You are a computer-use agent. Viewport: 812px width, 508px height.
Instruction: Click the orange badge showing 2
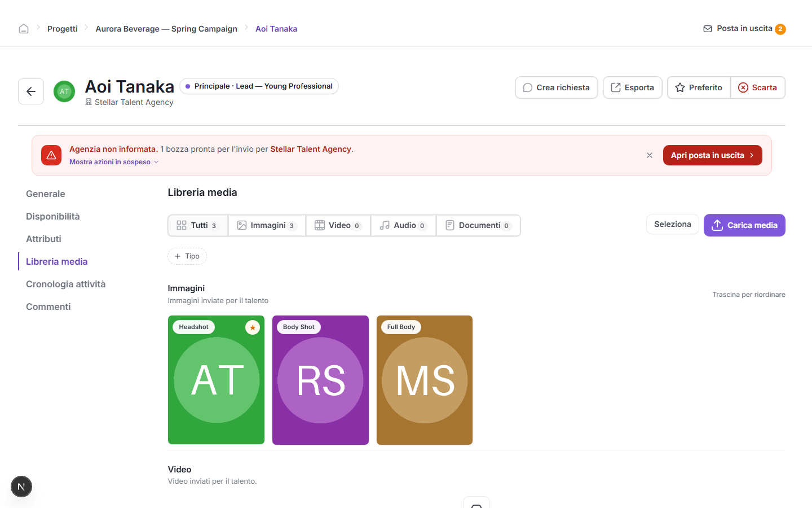coord(780,29)
